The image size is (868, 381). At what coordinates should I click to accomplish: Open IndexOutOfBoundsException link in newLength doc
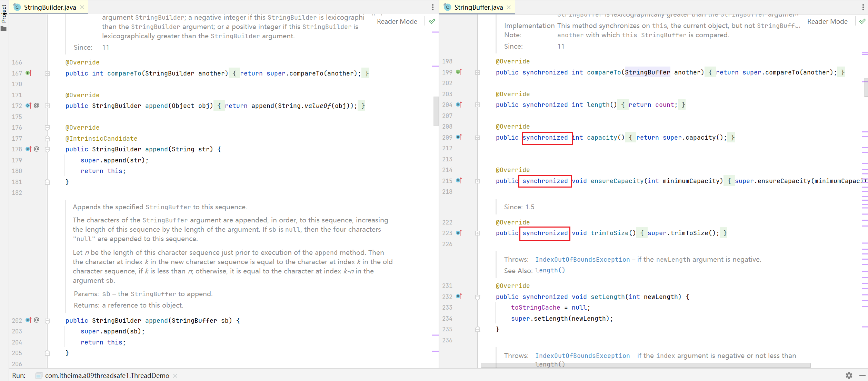pos(582,260)
